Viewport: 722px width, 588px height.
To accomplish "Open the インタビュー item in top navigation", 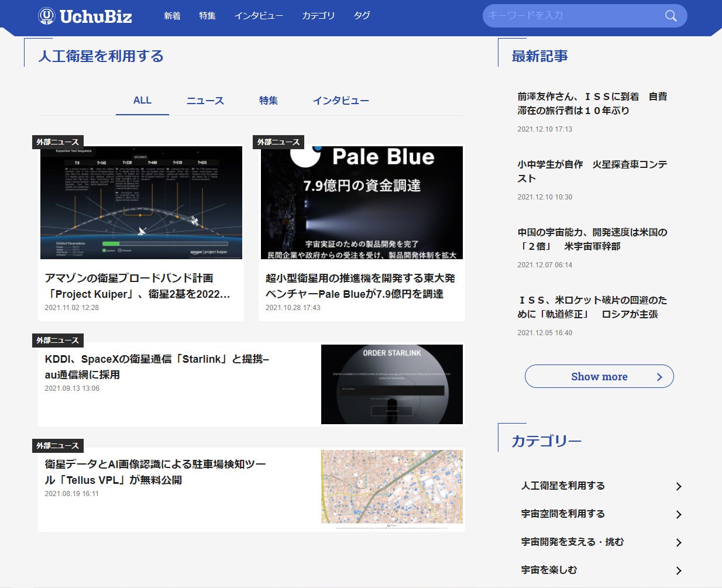I will [259, 16].
